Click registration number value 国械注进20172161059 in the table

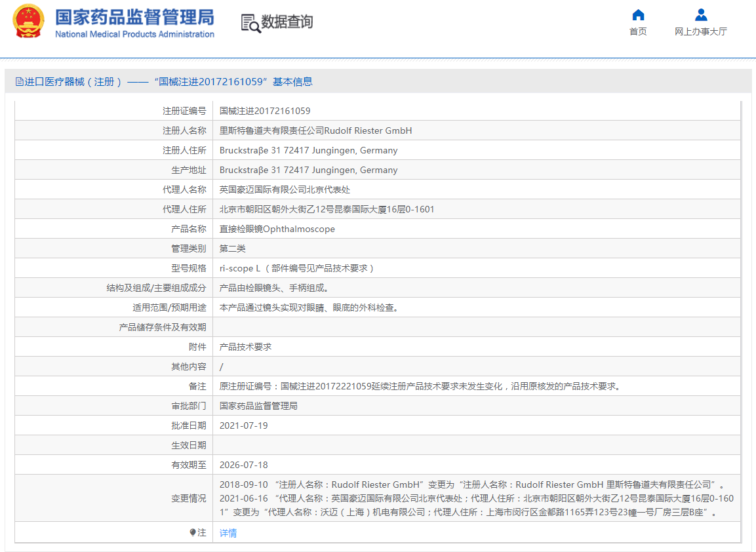(265, 111)
